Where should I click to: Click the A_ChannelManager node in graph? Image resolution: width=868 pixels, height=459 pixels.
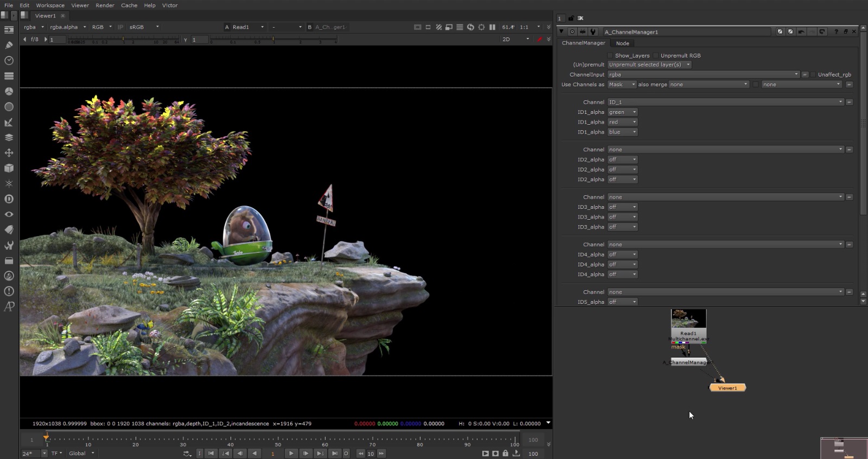pos(688,362)
